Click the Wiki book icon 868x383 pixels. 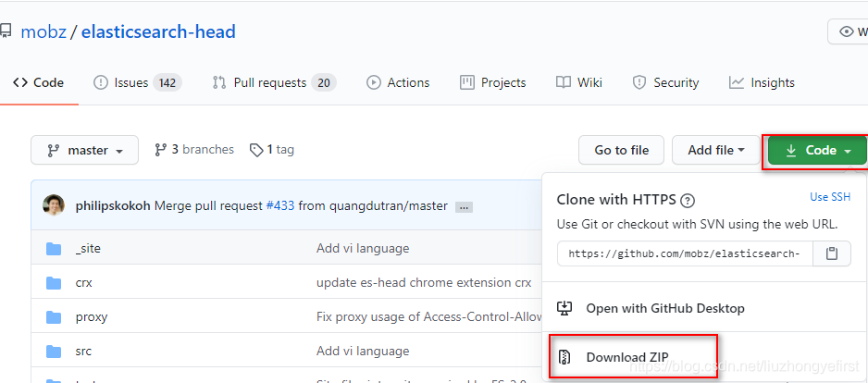564,83
